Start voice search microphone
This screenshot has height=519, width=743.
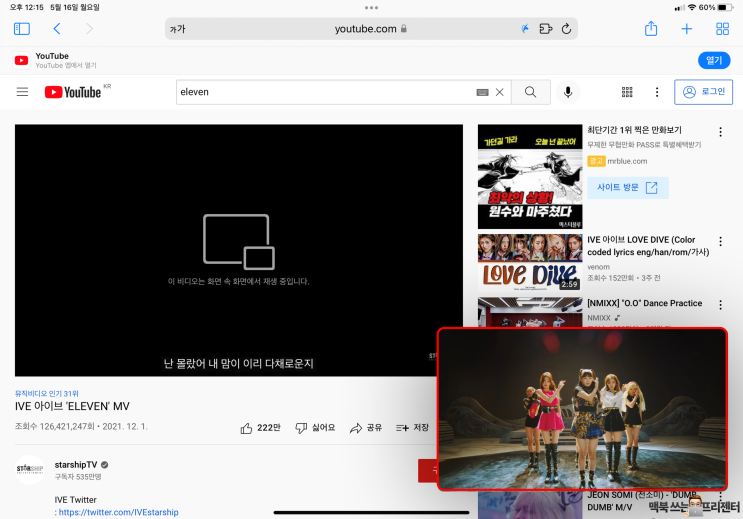568,92
